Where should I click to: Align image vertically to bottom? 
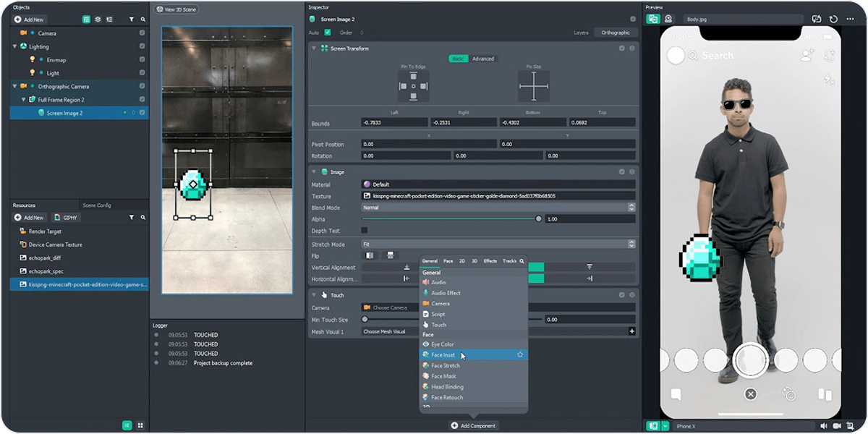tap(407, 268)
